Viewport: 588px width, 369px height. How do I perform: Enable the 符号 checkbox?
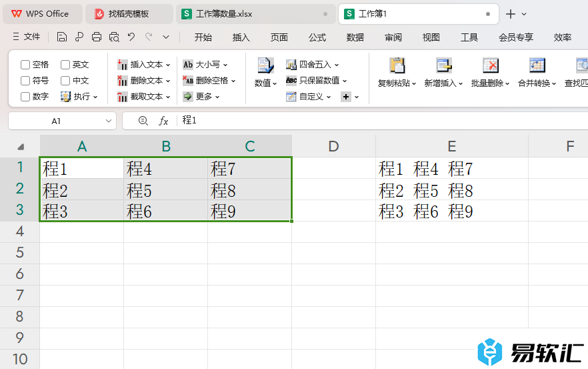[x=25, y=81]
